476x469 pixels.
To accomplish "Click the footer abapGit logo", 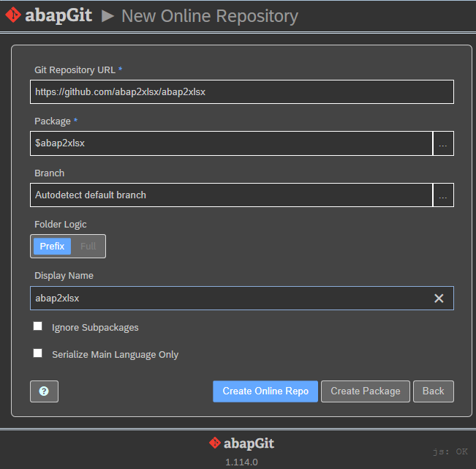I will (x=241, y=443).
